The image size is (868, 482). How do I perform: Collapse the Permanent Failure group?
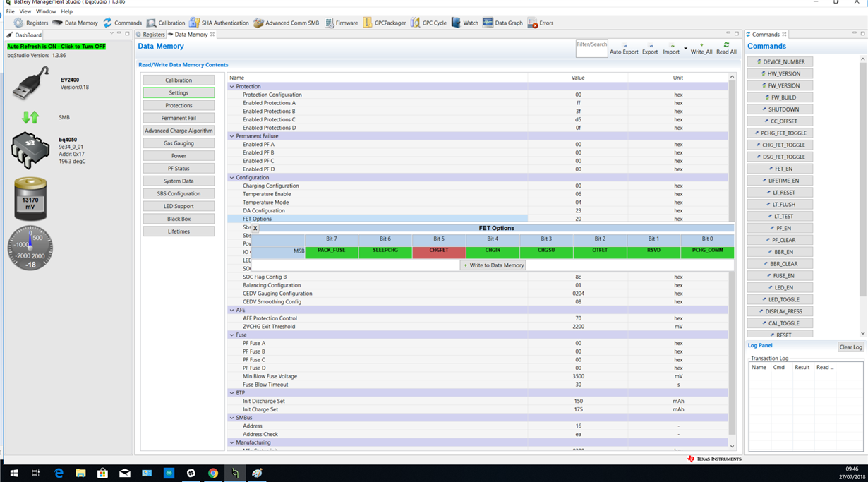click(x=231, y=136)
